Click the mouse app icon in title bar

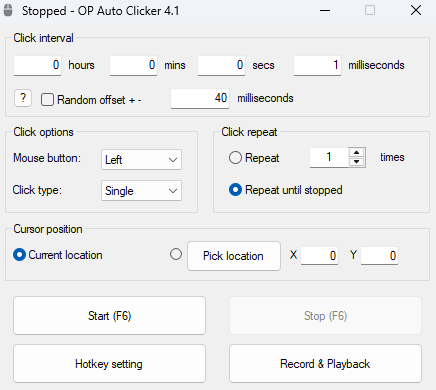(8, 10)
